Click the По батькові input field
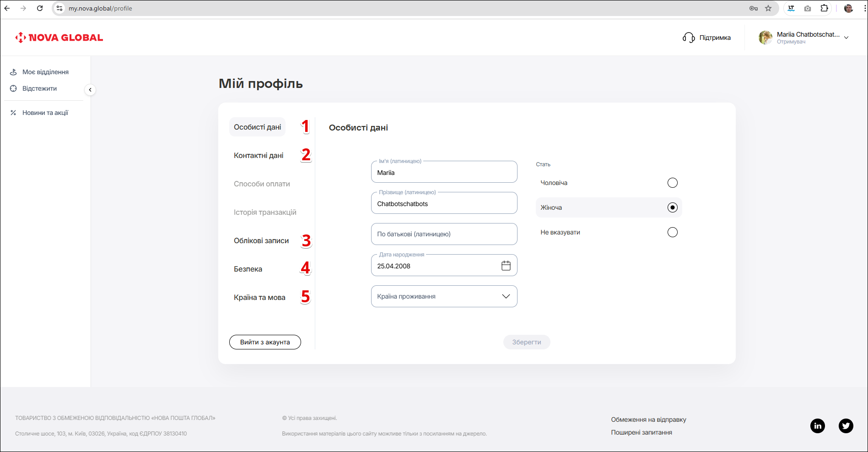868x452 pixels. coord(444,234)
